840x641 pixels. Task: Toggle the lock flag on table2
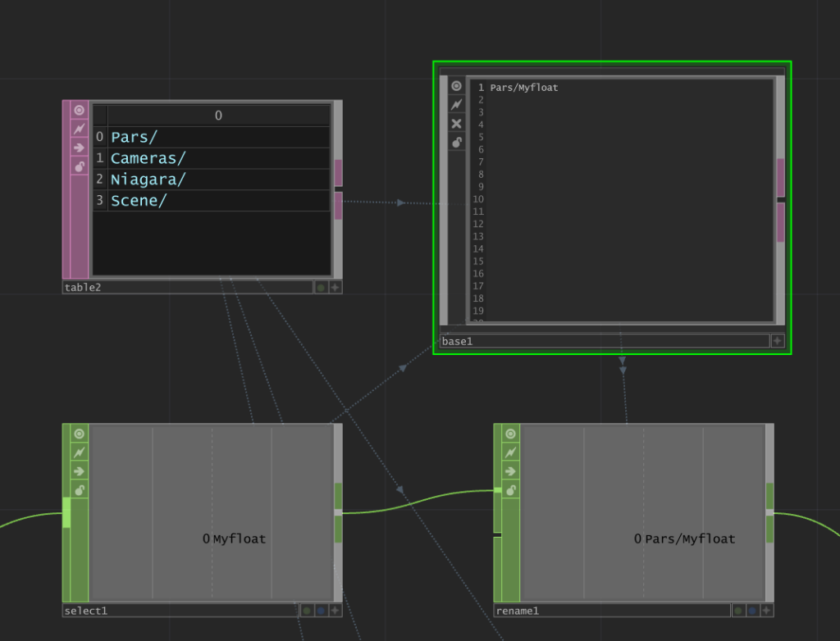pos(79,166)
